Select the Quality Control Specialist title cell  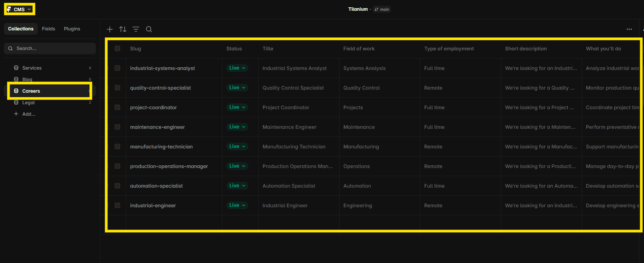(299, 88)
